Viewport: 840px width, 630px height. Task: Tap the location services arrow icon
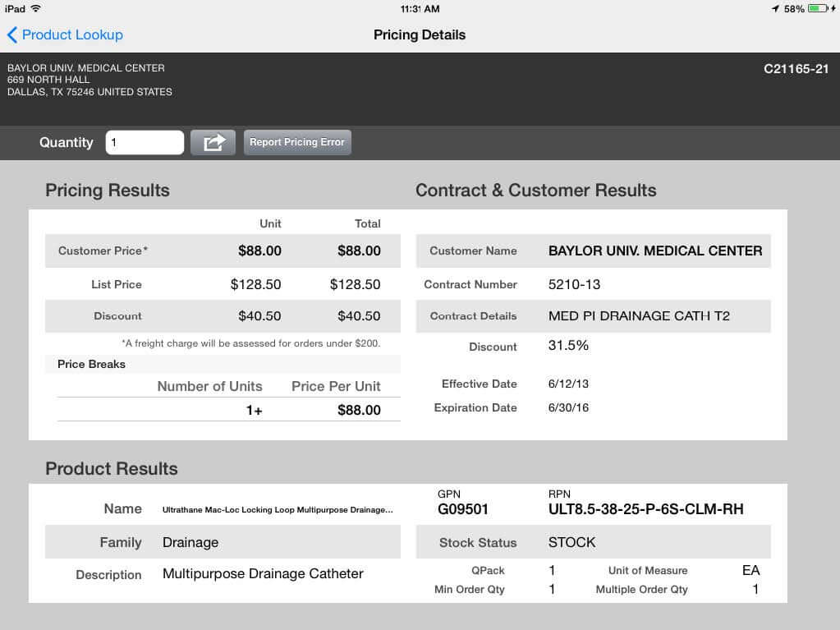[x=774, y=8]
